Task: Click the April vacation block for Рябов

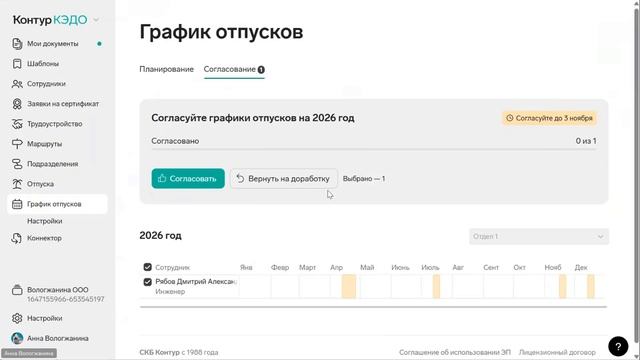Action: pyautogui.click(x=349, y=286)
